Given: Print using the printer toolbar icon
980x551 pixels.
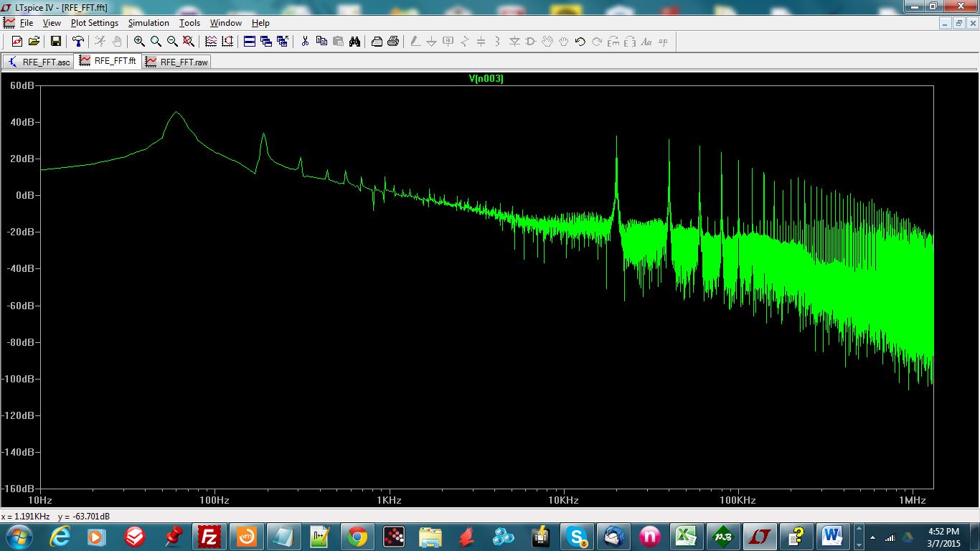Looking at the screenshot, I should pyautogui.click(x=393, y=42).
